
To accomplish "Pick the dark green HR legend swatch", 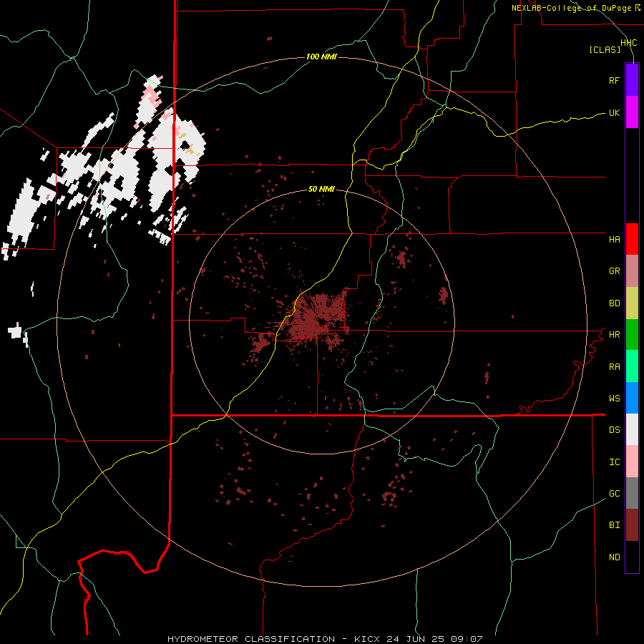I will (x=632, y=335).
